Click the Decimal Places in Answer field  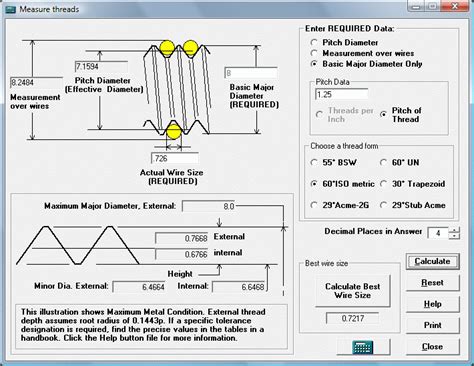[x=438, y=233]
